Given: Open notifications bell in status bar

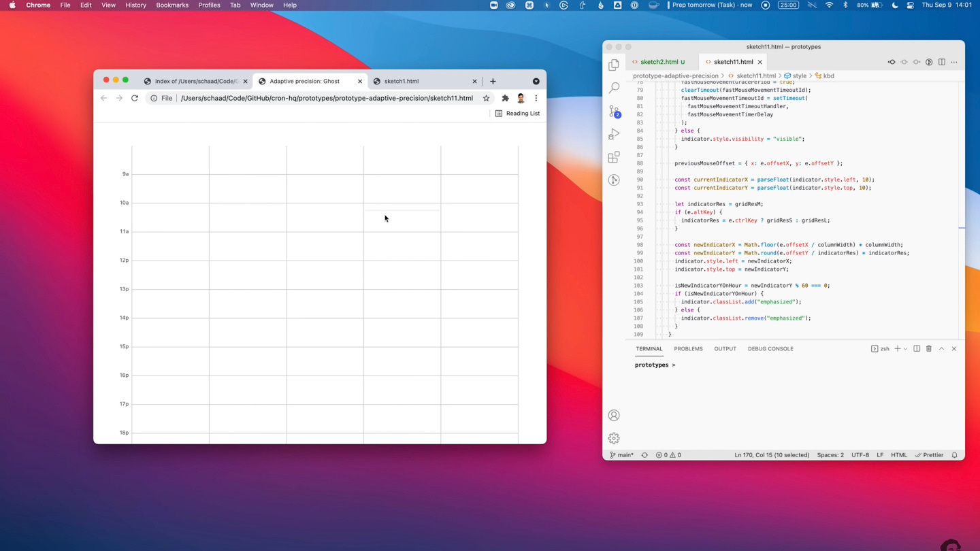Looking at the screenshot, I should tap(954, 455).
